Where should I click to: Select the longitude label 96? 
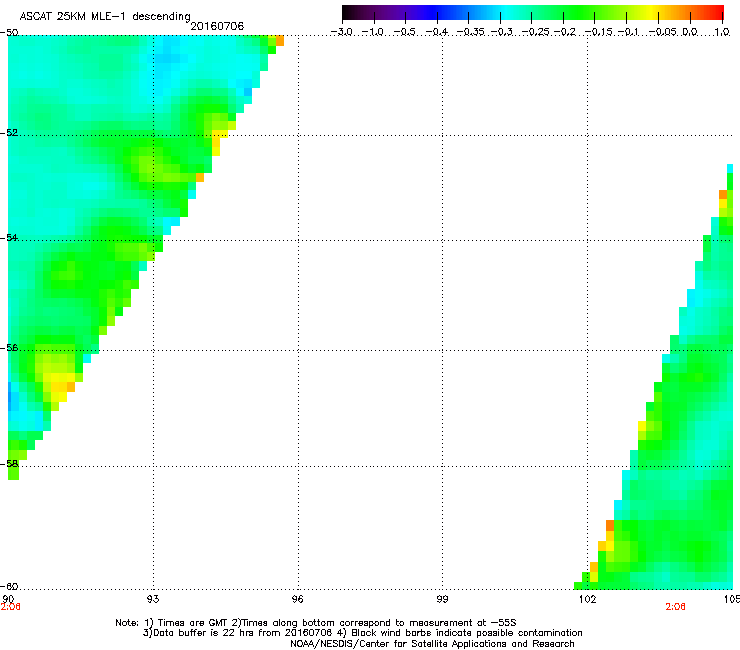[x=298, y=599]
